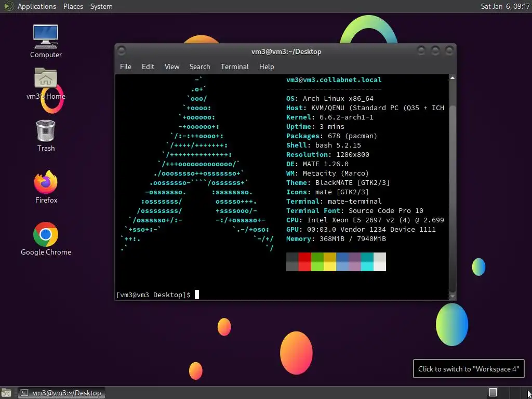Click the clock showing Sat Jan 6, 09:17
532x399 pixels.
pyautogui.click(x=505, y=6)
